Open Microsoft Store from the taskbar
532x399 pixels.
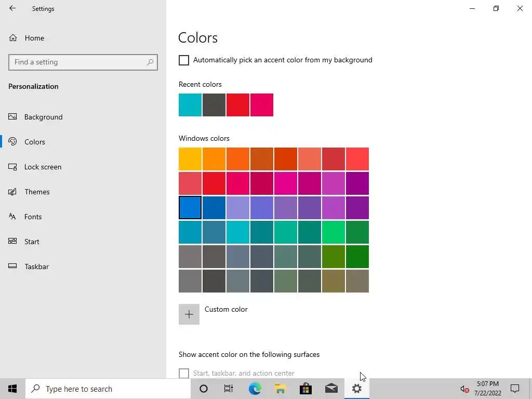point(305,389)
